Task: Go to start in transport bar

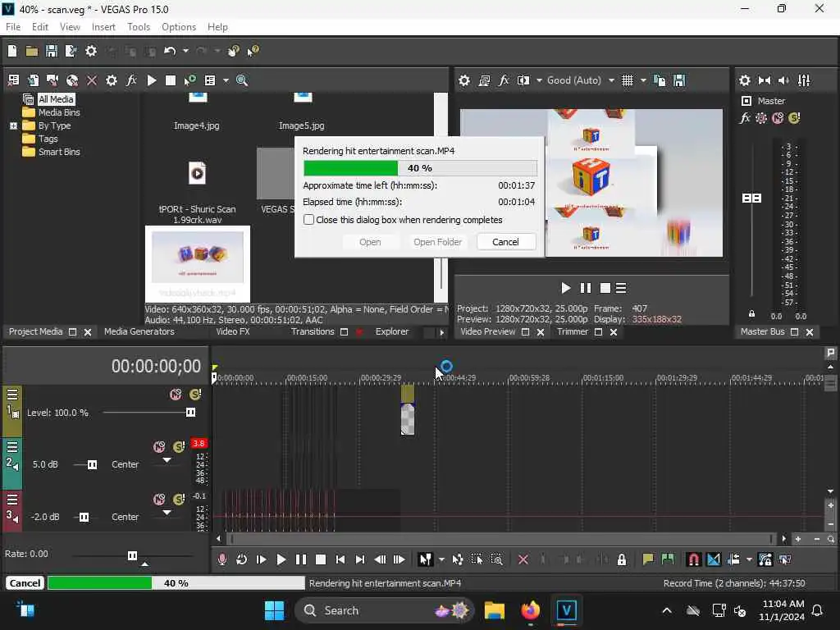Action: [340, 559]
